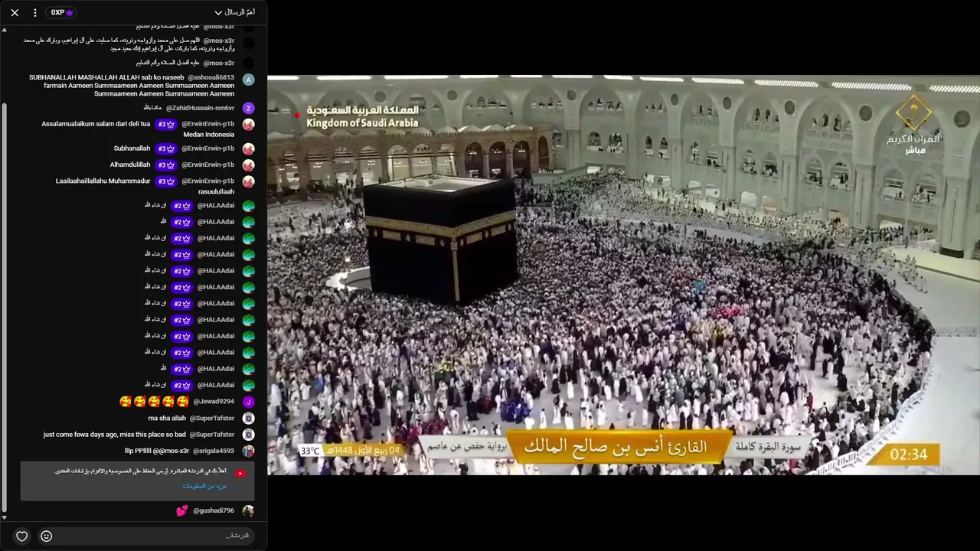Open avatar next to 'Assalamualaikum salam dari deli tua'
Viewport: 980px width, 551px height.
point(248,125)
